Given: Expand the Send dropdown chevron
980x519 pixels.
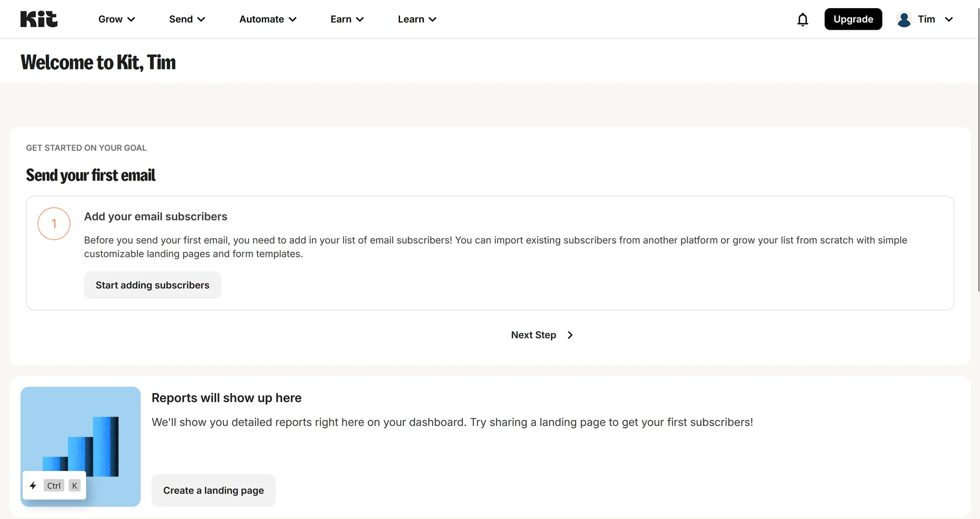Looking at the screenshot, I should click(x=201, y=20).
